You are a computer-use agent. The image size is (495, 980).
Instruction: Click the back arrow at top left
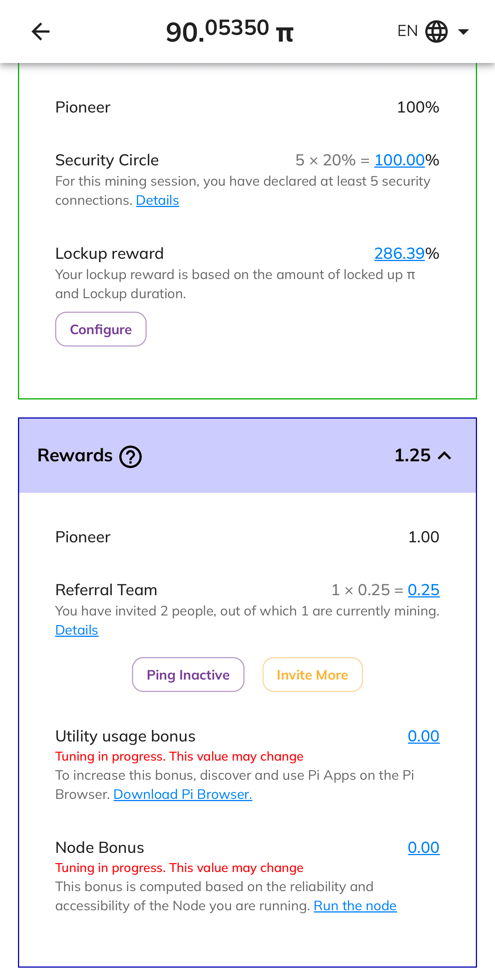coord(40,32)
